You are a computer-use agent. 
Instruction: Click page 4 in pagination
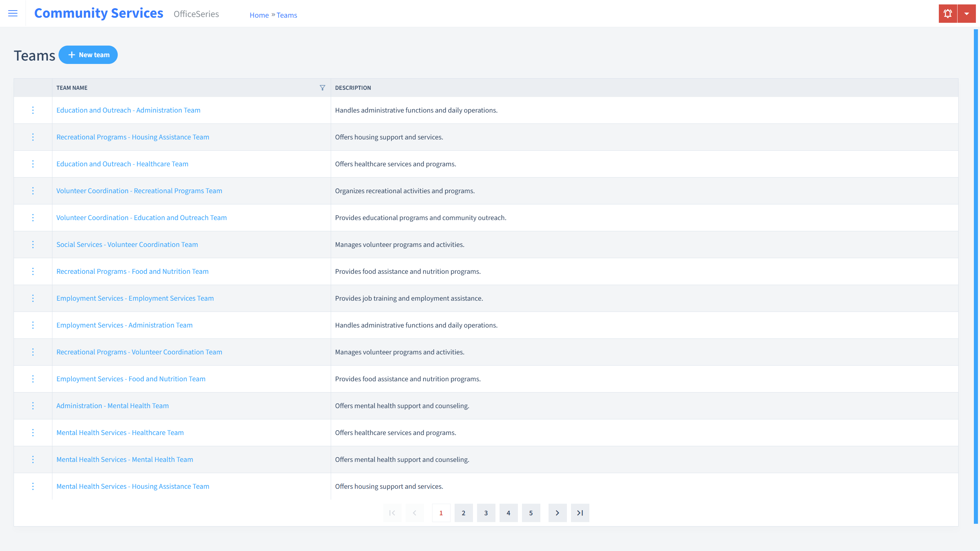509,513
